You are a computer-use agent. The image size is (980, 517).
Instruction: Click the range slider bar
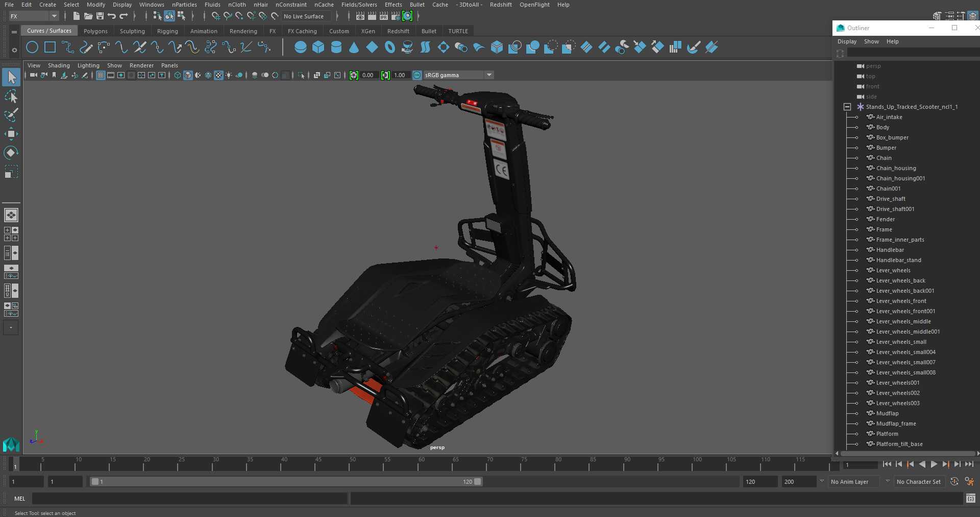click(286, 481)
